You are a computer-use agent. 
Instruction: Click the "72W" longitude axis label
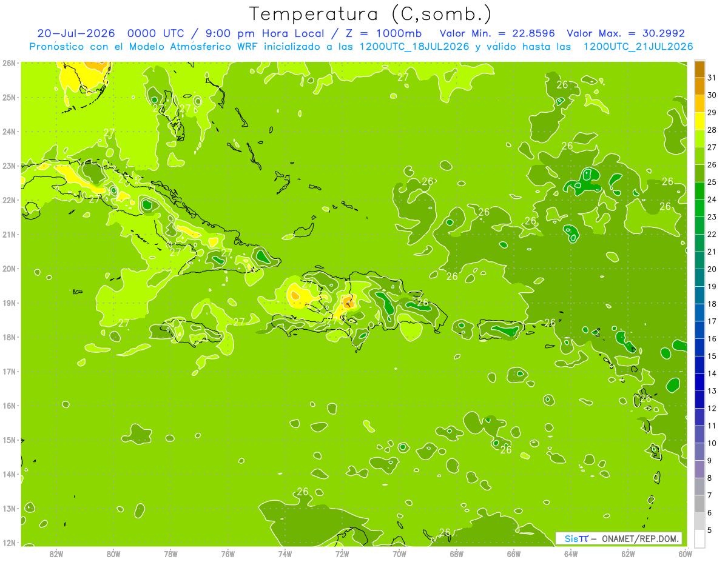[x=342, y=553]
